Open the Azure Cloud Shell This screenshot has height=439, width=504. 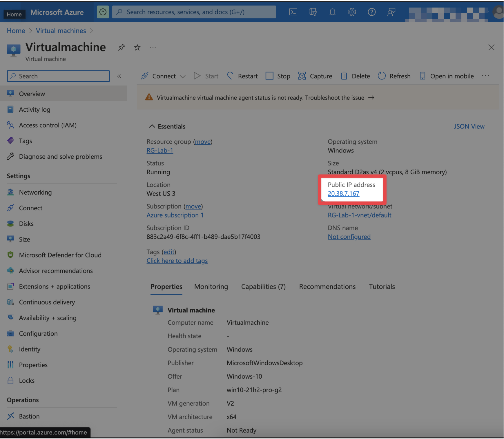click(x=293, y=12)
